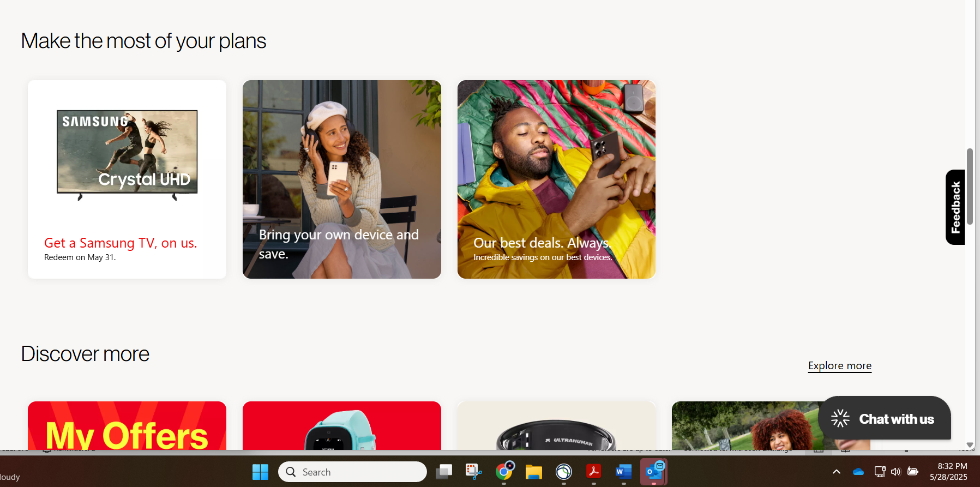Open the teal smartwatch card

pyautogui.click(x=342, y=426)
